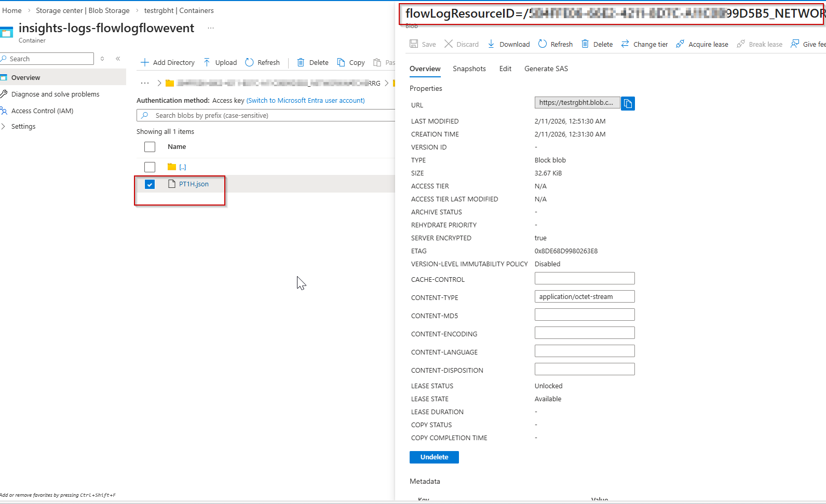Click the parent folder [..] icon
The height and width of the screenshot is (504, 826).
tap(172, 167)
